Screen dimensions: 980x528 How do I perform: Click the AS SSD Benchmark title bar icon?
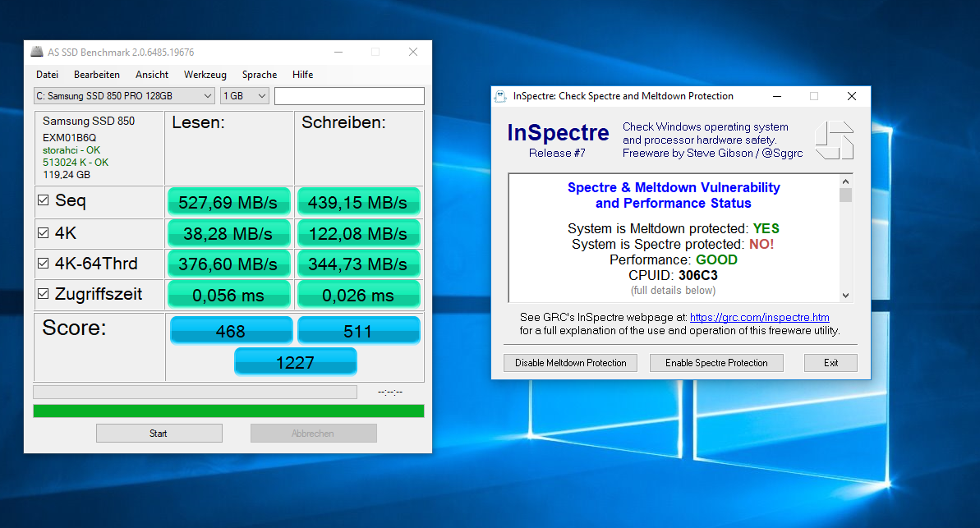[37, 52]
